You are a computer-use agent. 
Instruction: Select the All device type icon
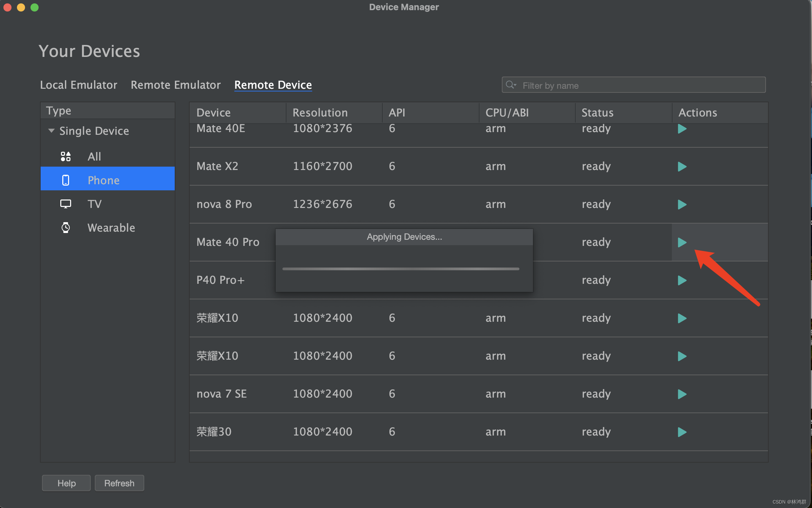tap(66, 156)
